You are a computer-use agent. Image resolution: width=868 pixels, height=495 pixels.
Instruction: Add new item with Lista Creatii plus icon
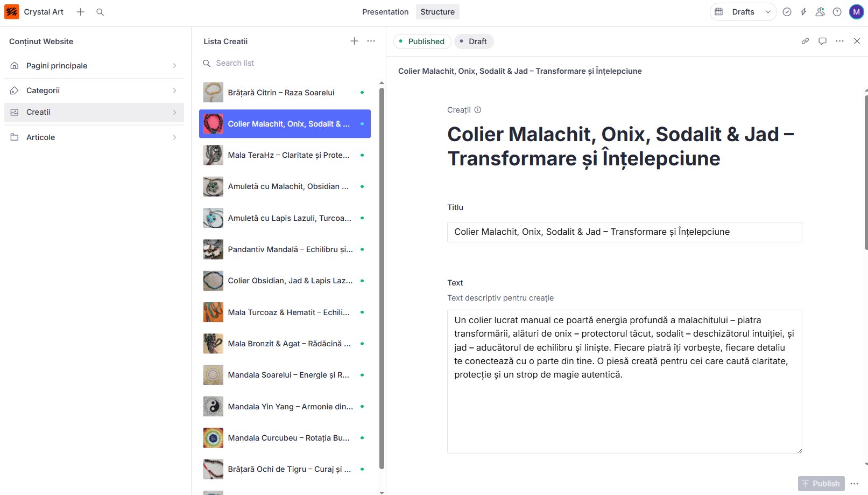pos(354,41)
